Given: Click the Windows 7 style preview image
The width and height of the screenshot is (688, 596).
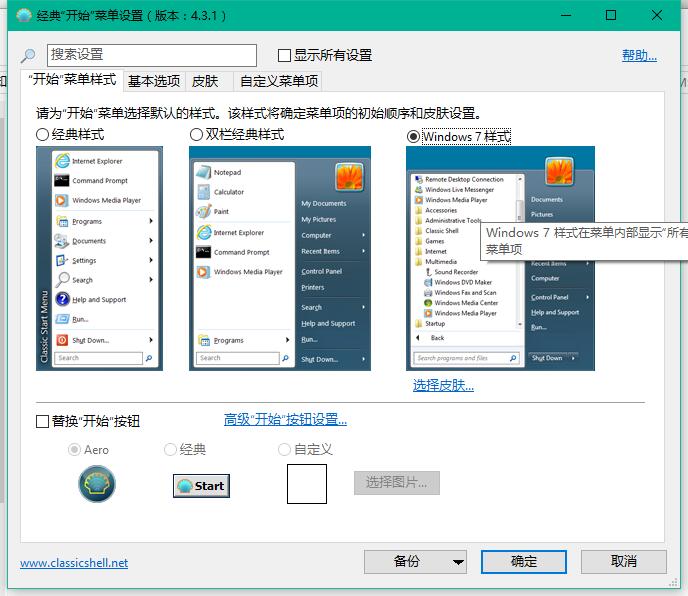Looking at the screenshot, I should [x=500, y=258].
